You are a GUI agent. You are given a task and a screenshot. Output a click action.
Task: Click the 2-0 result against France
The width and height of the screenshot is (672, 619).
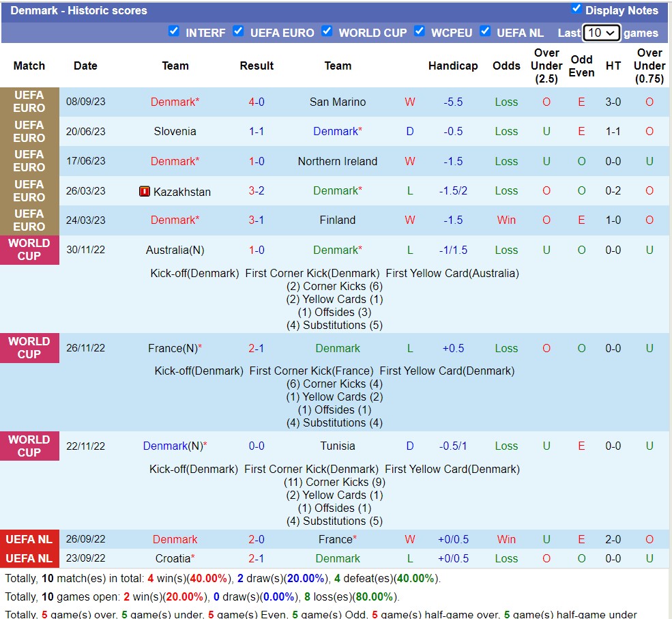coord(257,540)
